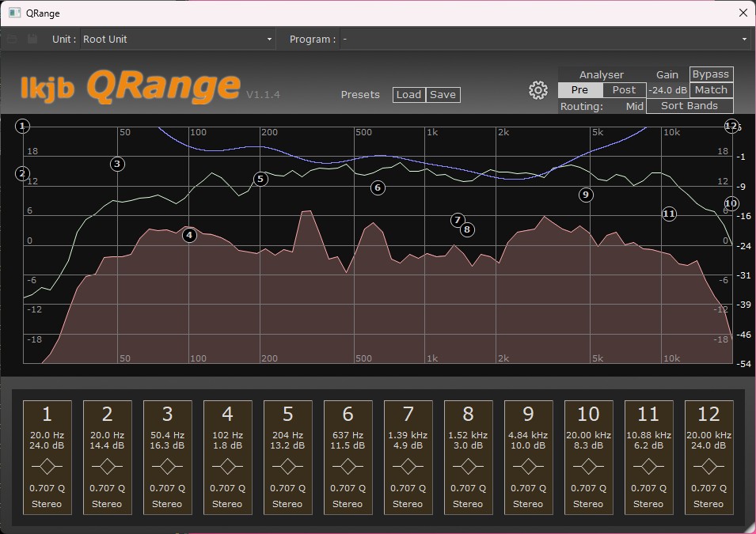
Task: Load a preset with Load button
Action: [408, 95]
